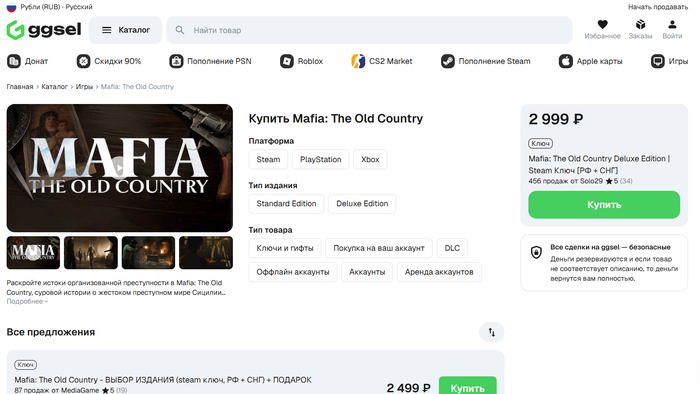The width and height of the screenshot is (700, 394).
Task: Open Orders box icon
Action: [640, 25]
